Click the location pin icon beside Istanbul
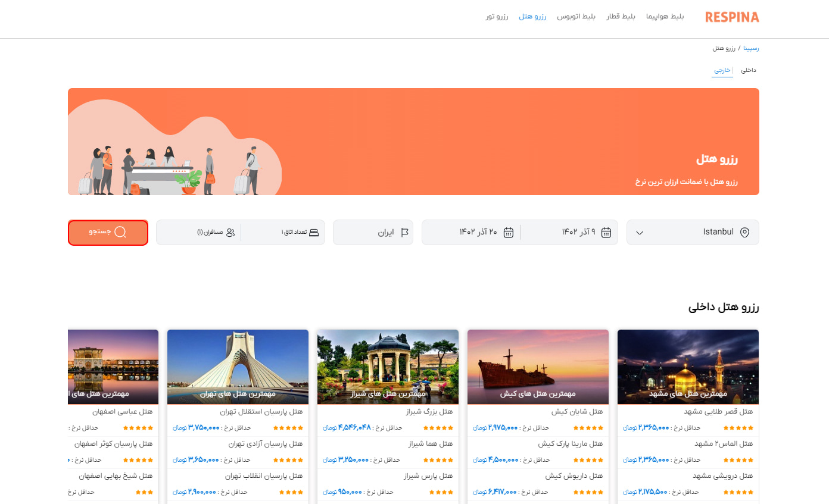Screen dimensions: 829x504 (x=744, y=233)
